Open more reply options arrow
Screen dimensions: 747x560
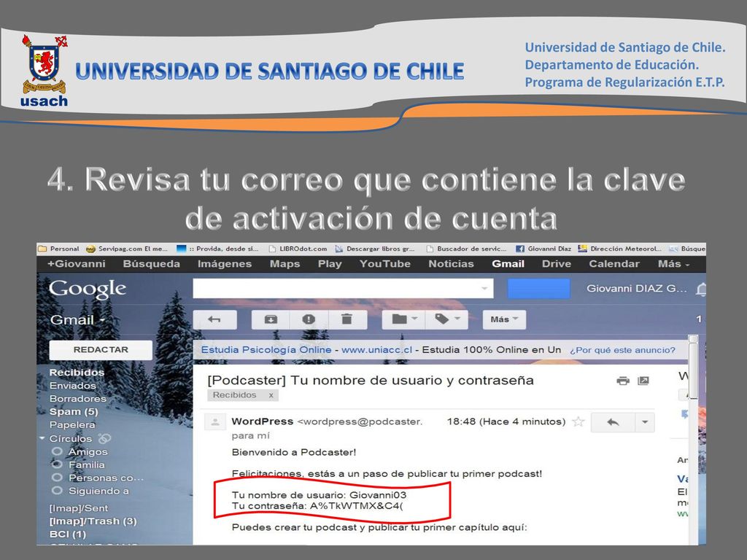point(645,422)
